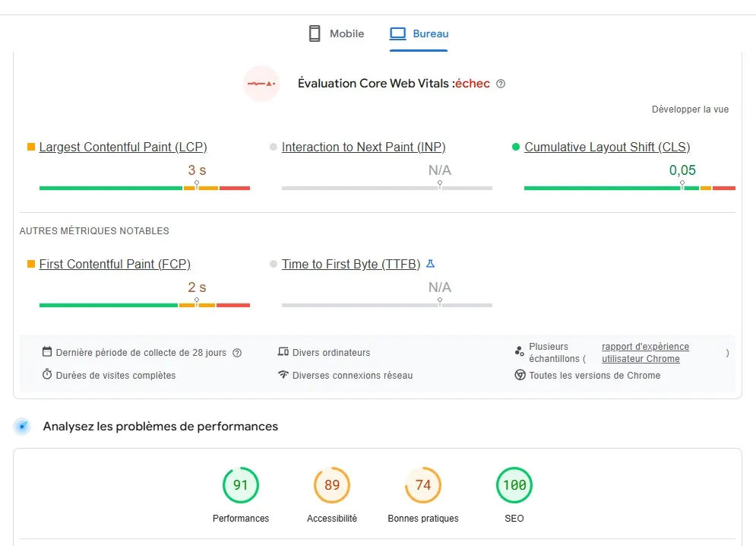Click the people icon beside Plusieurs échantillons
This screenshot has width=756, height=546.
pos(520,351)
